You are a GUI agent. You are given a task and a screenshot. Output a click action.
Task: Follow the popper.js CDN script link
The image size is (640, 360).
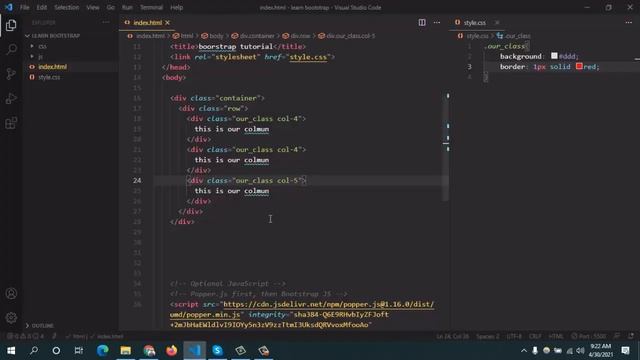[329, 304]
